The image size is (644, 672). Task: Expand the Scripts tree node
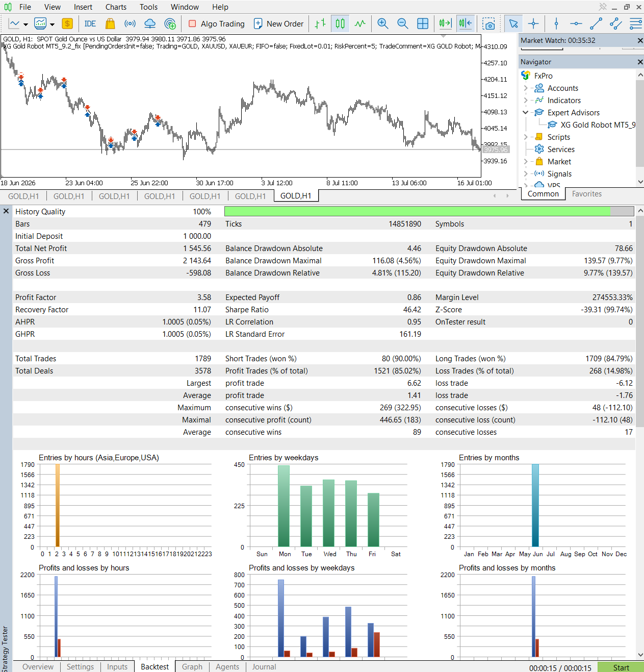point(526,137)
